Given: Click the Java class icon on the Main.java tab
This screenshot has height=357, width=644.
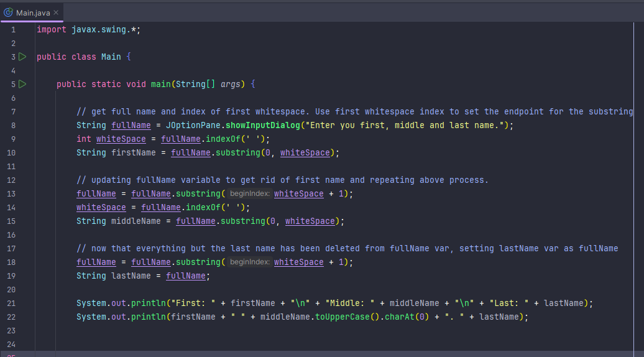Looking at the screenshot, I should pyautogui.click(x=8, y=12).
